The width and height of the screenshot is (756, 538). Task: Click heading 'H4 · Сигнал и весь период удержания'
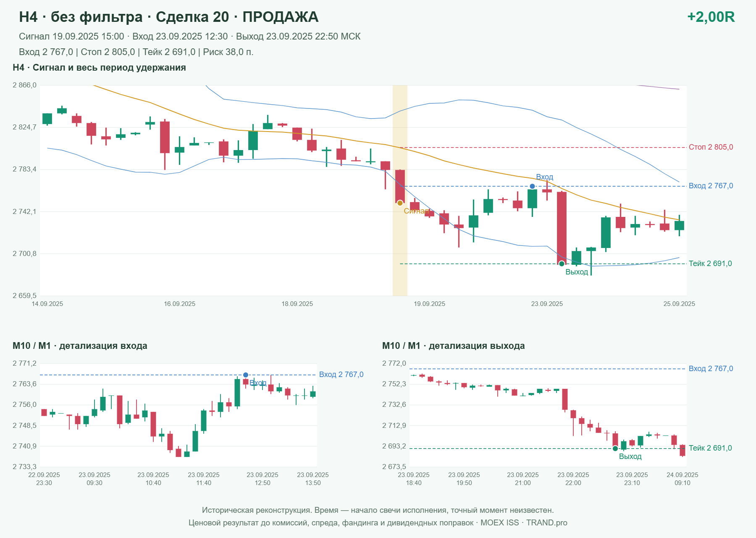[99, 68]
